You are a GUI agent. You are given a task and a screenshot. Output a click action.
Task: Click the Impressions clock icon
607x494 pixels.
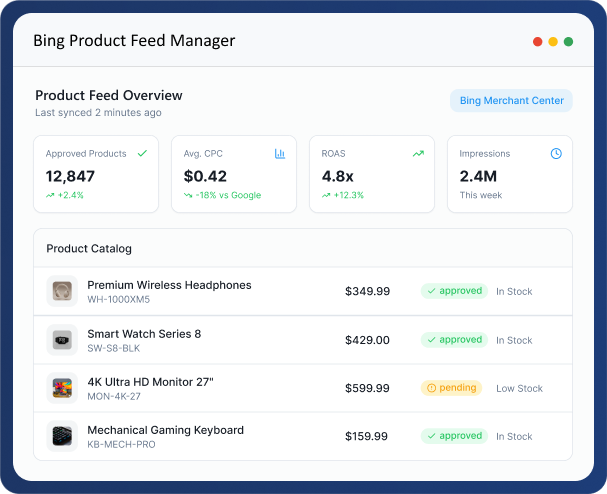pyautogui.click(x=556, y=154)
